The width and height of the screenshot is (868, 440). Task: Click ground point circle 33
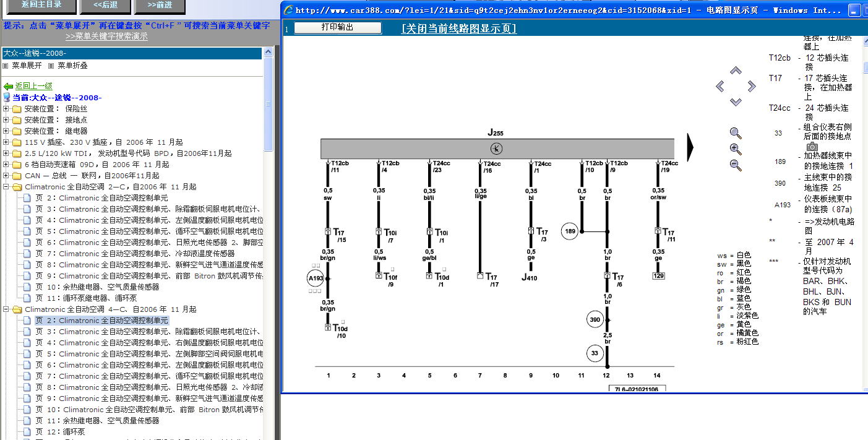pyautogui.click(x=595, y=353)
